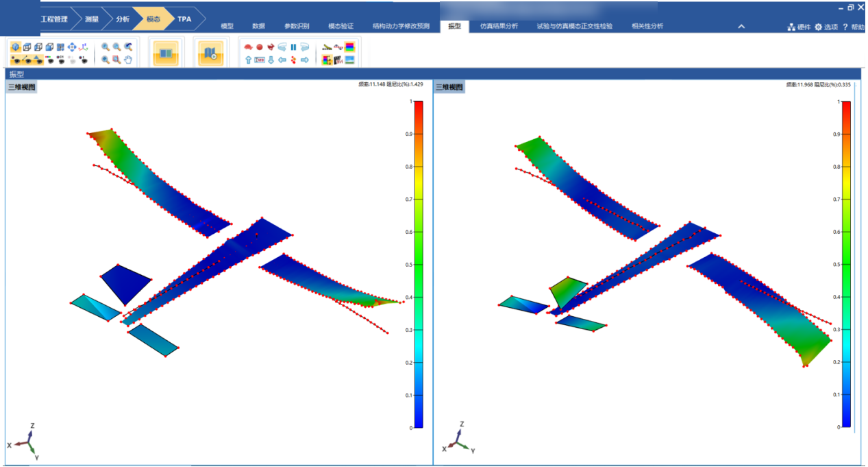Switch to the 模型 tab
The image size is (868, 467).
[x=227, y=26]
